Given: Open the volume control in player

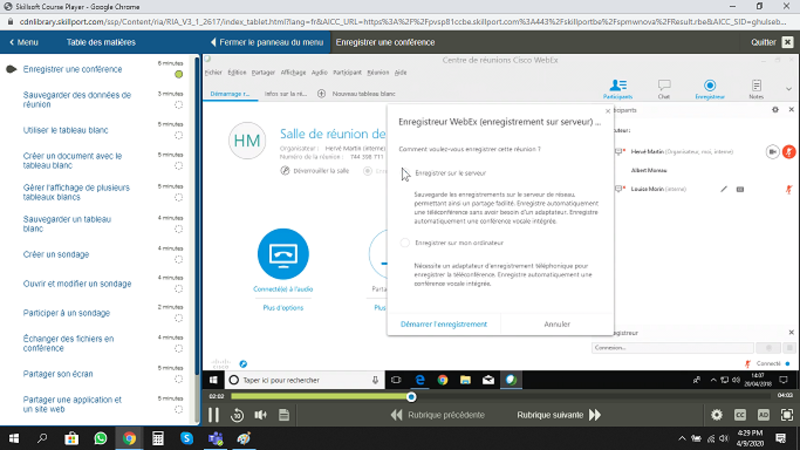Looking at the screenshot, I should pyautogui.click(x=260, y=415).
